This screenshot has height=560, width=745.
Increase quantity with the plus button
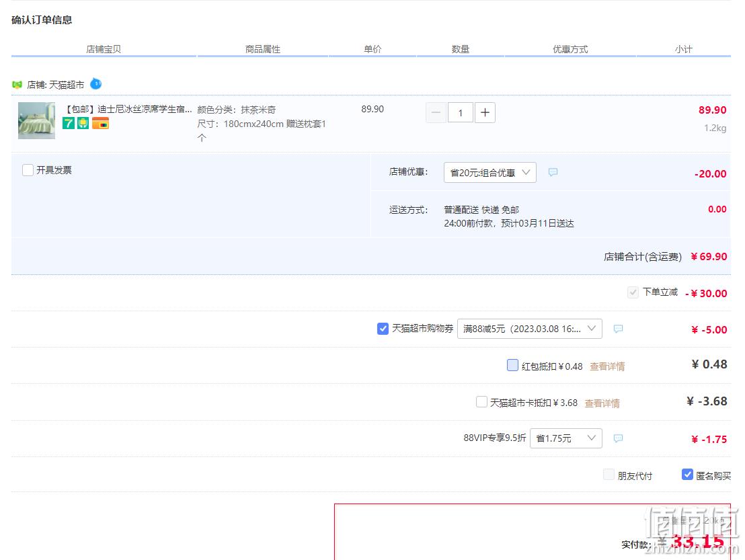click(x=485, y=112)
